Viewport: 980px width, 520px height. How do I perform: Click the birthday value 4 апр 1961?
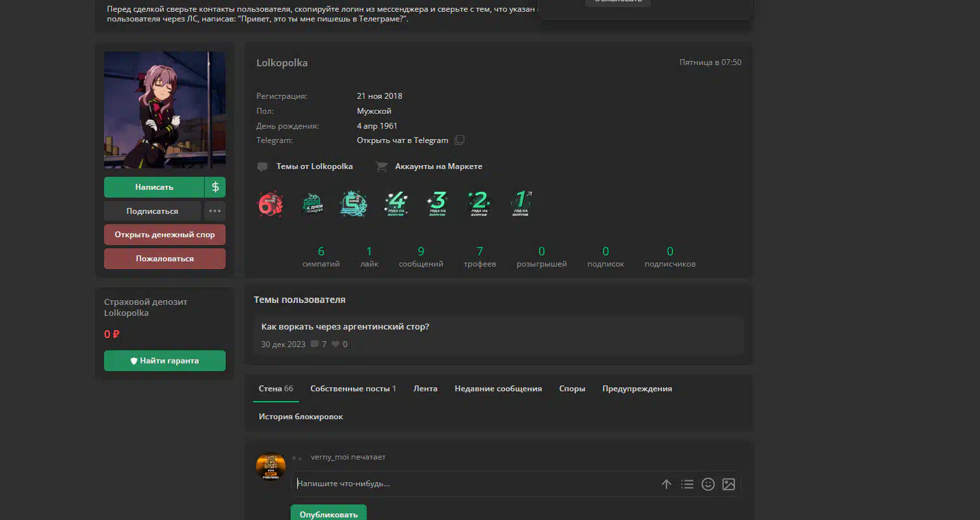point(377,126)
